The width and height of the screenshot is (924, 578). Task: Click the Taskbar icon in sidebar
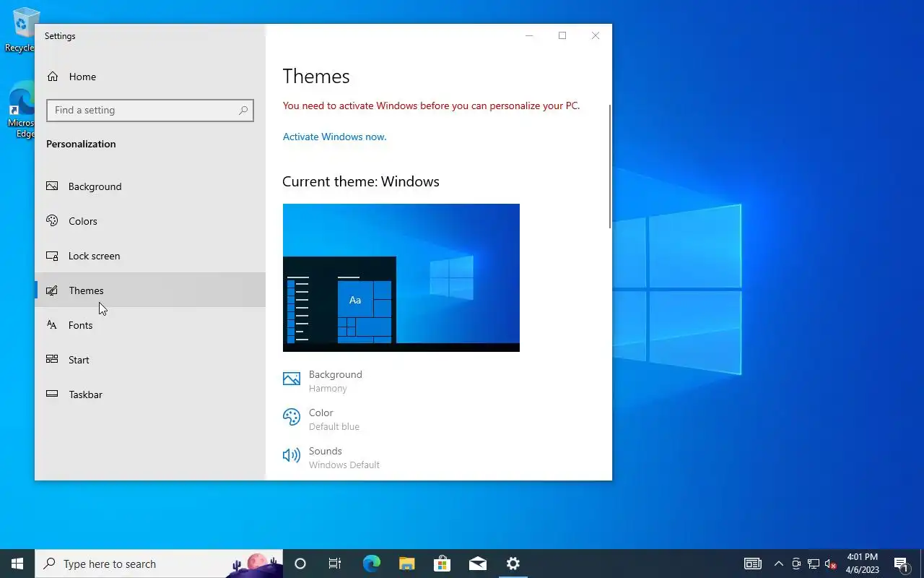pos(52,394)
